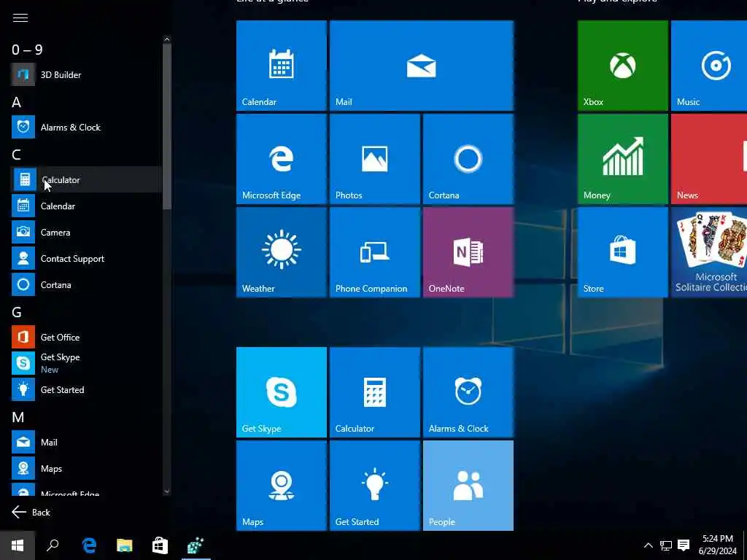The width and height of the screenshot is (747, 560).
Task: Open Cortana in the app list
Action: [x=86, y=285]
